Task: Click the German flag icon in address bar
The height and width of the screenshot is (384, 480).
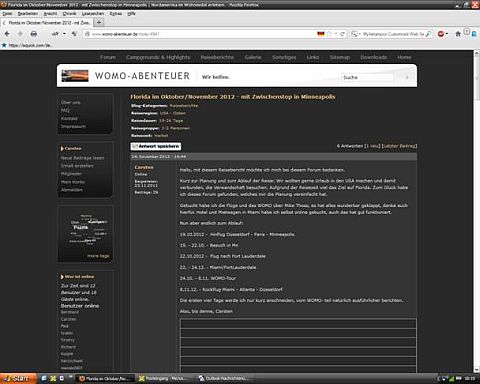Action: point(321,34)
